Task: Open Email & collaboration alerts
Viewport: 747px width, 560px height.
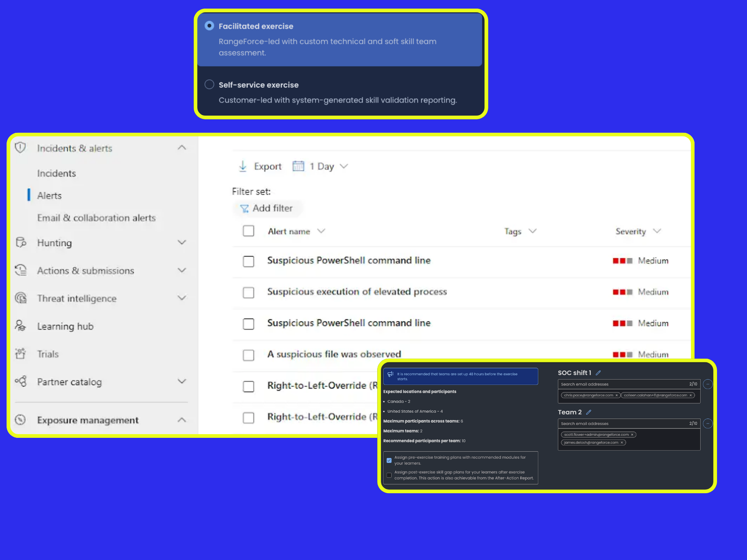Action: click(96, 218)
